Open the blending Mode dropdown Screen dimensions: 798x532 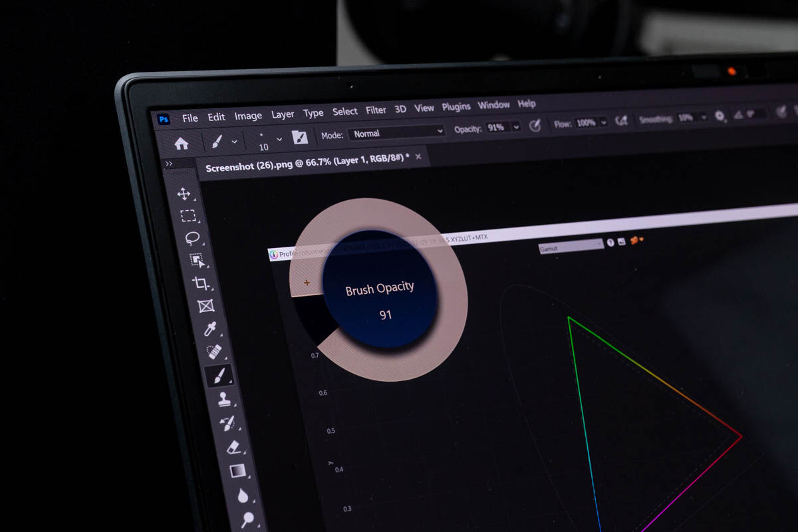point(396,133)
